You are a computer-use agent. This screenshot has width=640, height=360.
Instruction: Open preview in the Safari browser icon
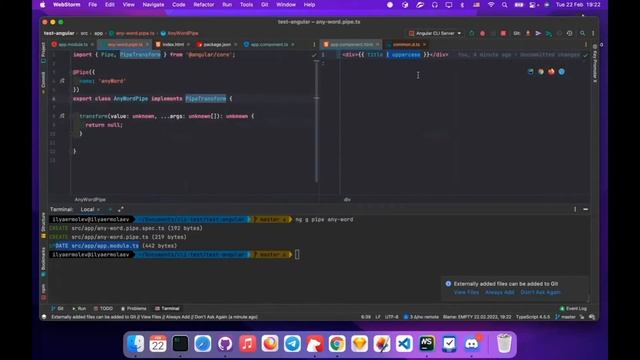(x=562, y=71)
